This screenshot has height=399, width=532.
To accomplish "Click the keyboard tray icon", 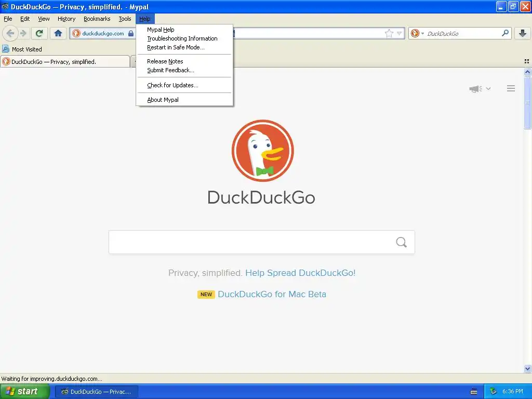I will [x=474, y=392].
